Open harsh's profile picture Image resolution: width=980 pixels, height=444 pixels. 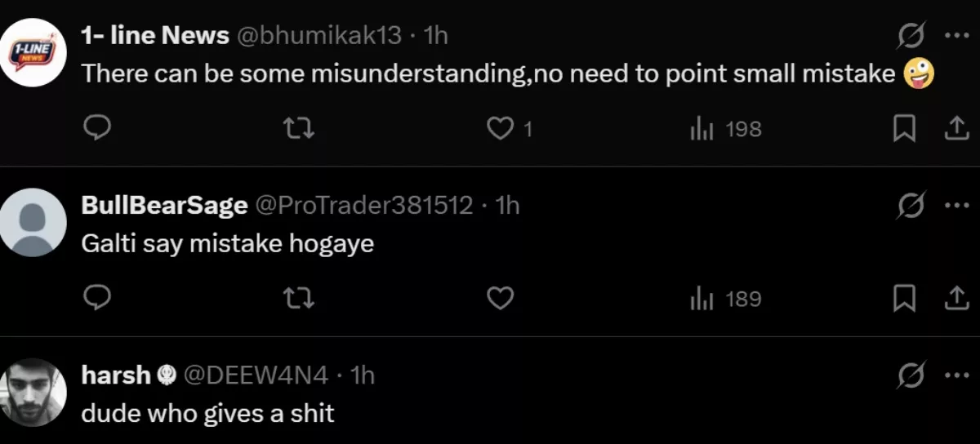[x=33, y=393]
